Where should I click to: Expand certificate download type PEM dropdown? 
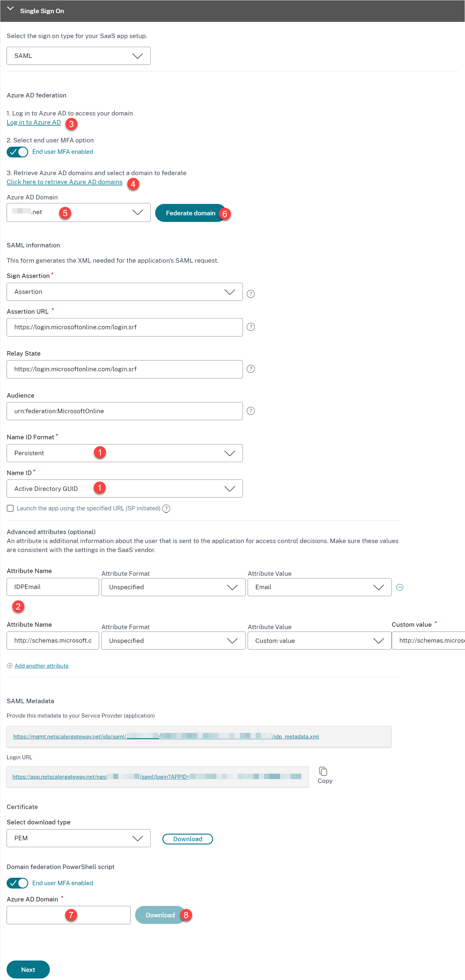(x=78, y=838)
